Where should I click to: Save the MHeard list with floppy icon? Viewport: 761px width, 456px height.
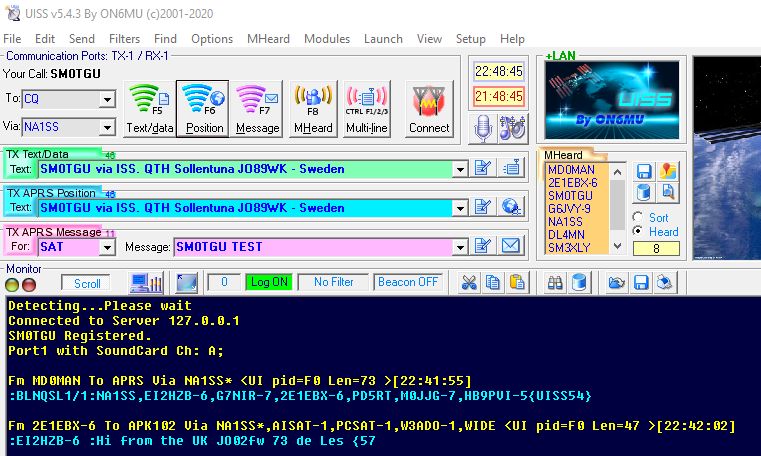(644, 171)
